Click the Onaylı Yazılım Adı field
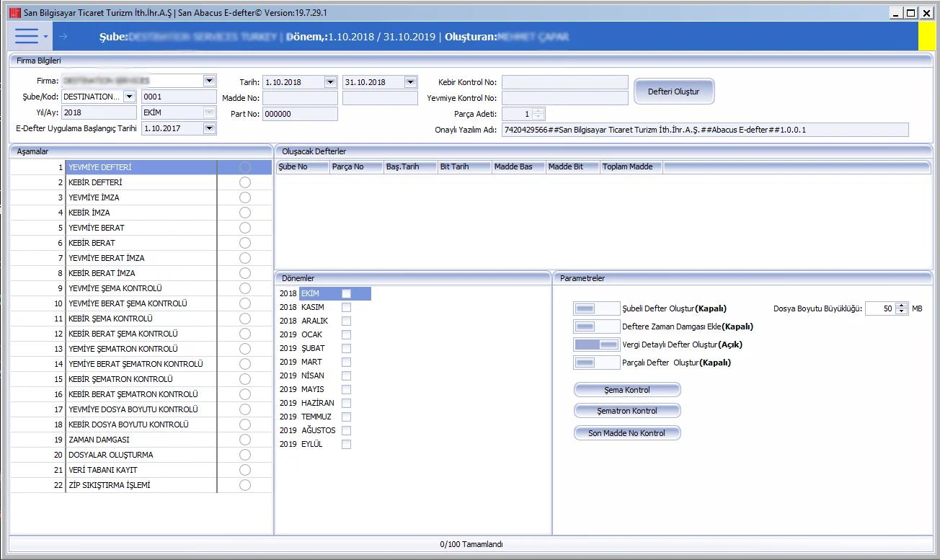 point(705,130)
